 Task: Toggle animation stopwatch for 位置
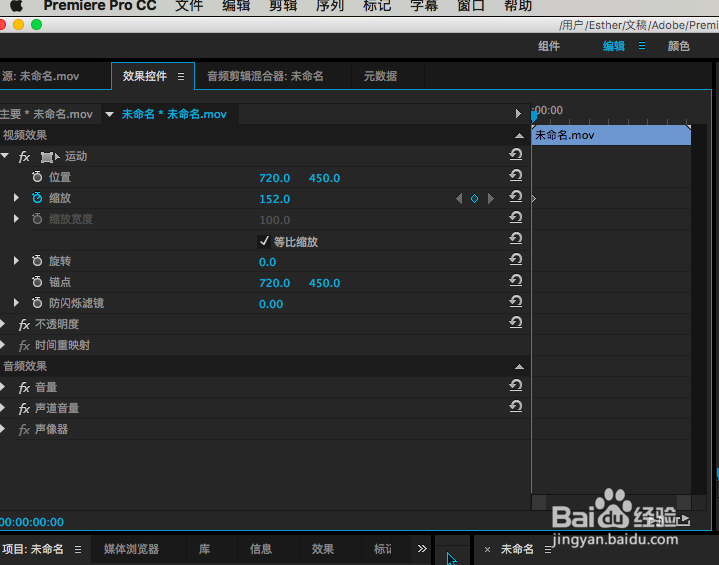click(37, 177)
